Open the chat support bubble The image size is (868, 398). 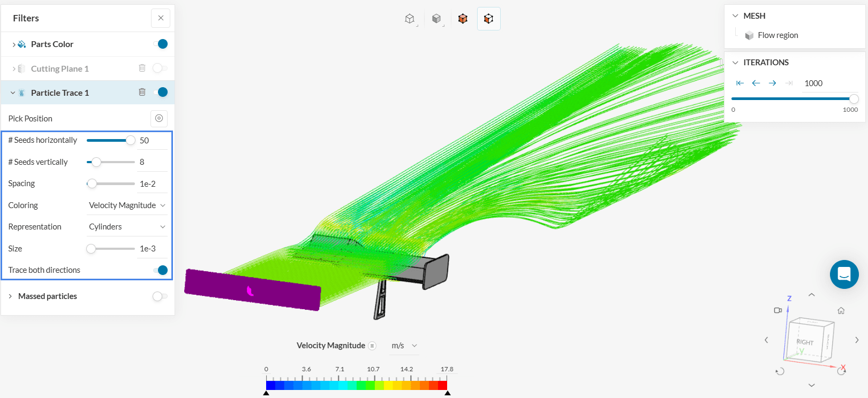pos(844,274)
